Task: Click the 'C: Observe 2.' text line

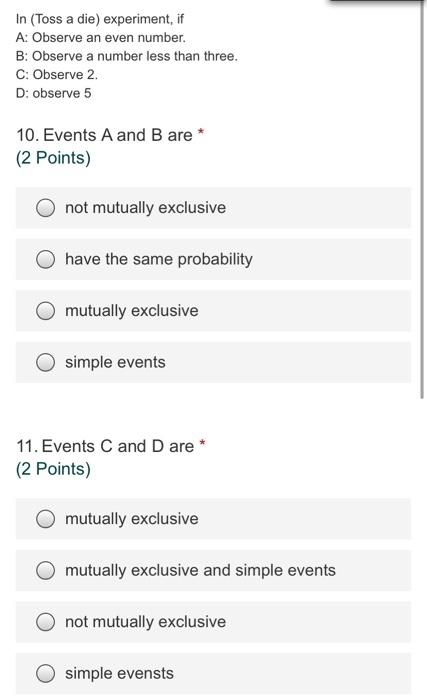Action: 57,75
